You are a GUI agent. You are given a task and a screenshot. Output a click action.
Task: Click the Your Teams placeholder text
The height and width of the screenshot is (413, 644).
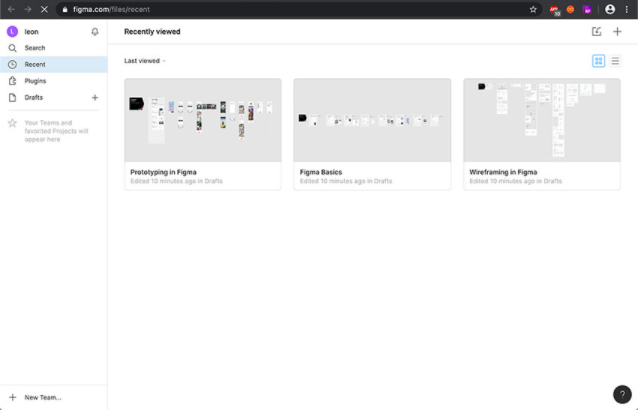point(57,132)
